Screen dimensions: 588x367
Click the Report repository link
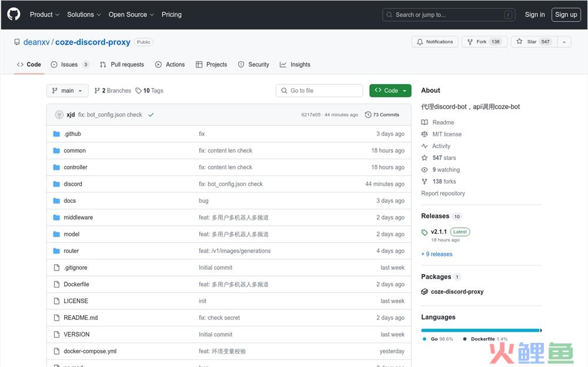(x=443, y=193)
